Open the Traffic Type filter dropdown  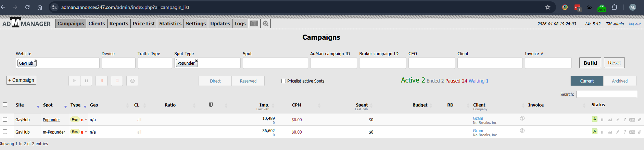155,63
